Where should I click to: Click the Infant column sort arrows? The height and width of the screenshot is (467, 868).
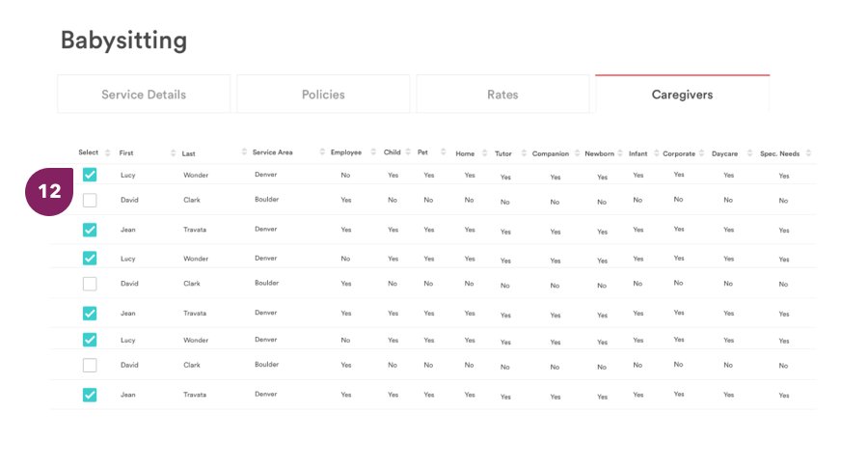click(x=657, y=152)
